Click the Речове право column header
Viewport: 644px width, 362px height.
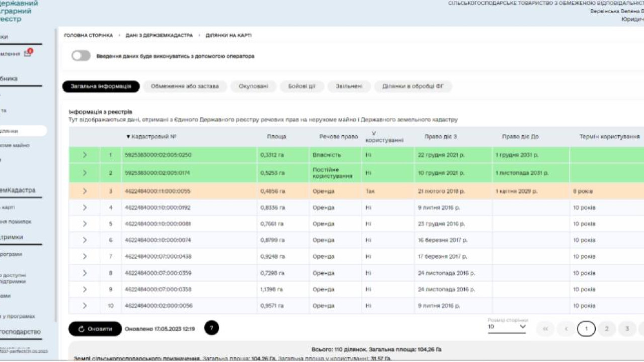point(339,137)
